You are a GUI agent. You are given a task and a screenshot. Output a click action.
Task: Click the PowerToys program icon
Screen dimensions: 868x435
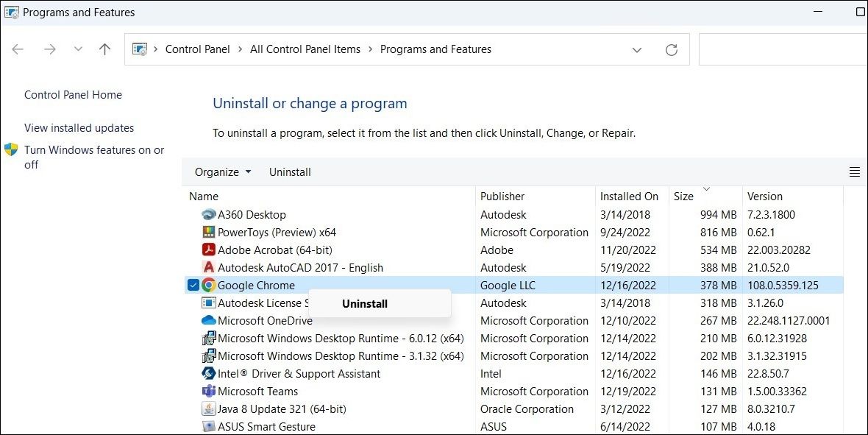click(209, 233)
